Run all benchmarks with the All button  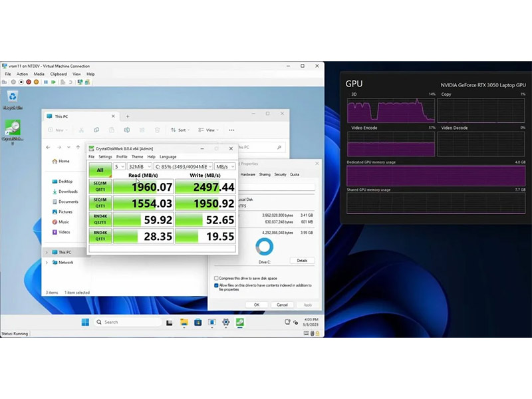point(100,170)
